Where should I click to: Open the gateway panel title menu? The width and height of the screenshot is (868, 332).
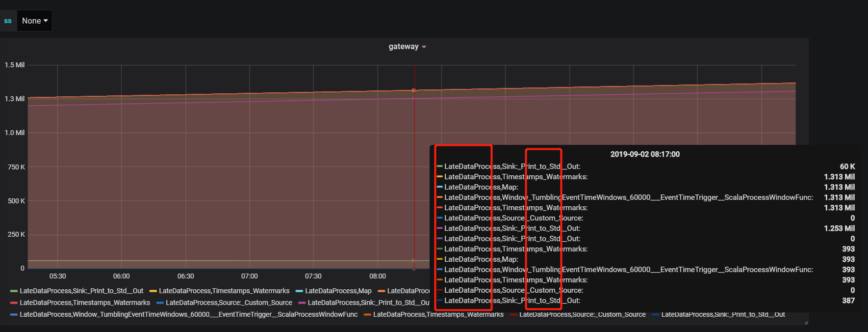pos(404,47)
